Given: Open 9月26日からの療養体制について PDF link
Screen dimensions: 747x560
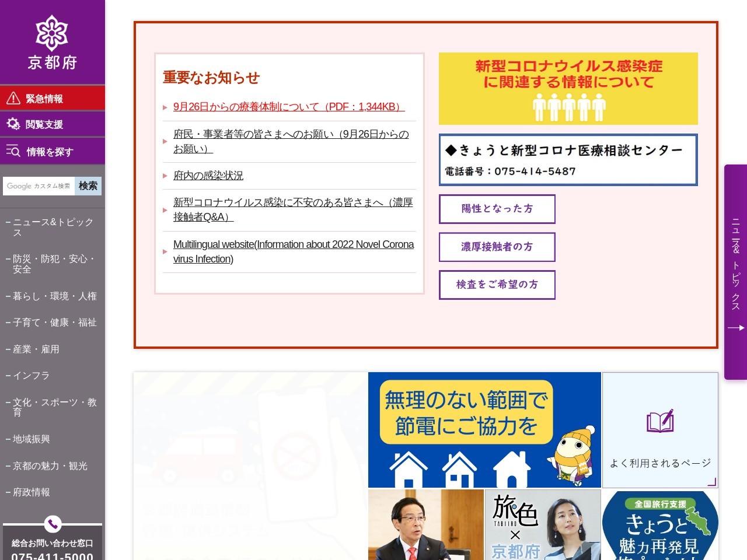Looking at the screenshot, I should (x=289, y=107).
